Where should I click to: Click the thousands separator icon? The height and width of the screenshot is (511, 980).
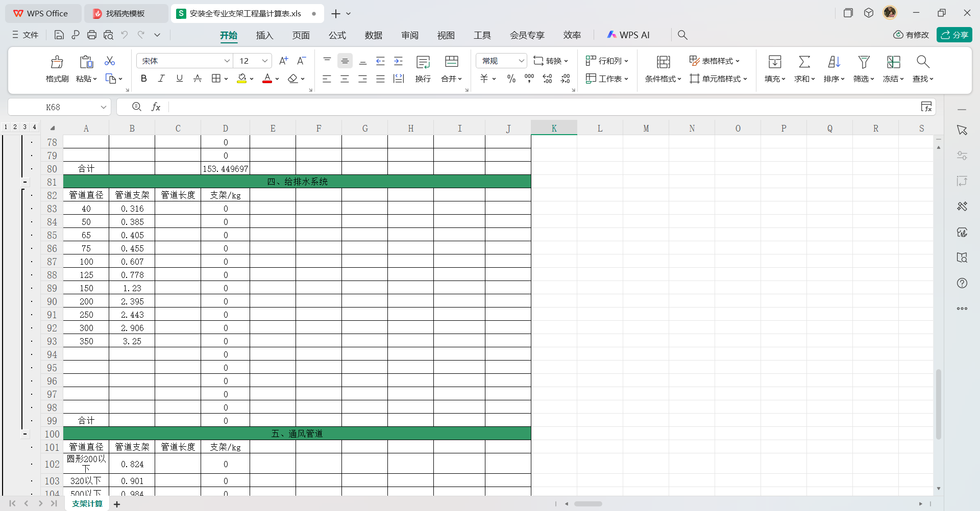pos(529,79)
